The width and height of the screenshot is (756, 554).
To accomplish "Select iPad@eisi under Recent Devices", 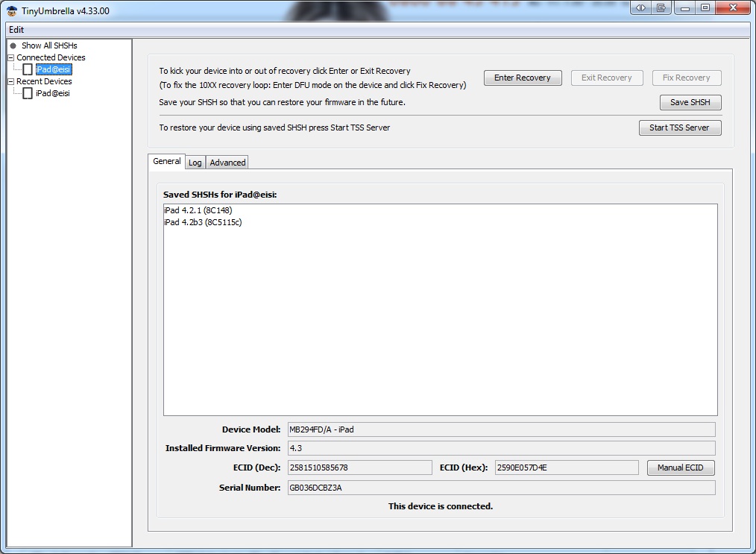I will tap(52, 93).
